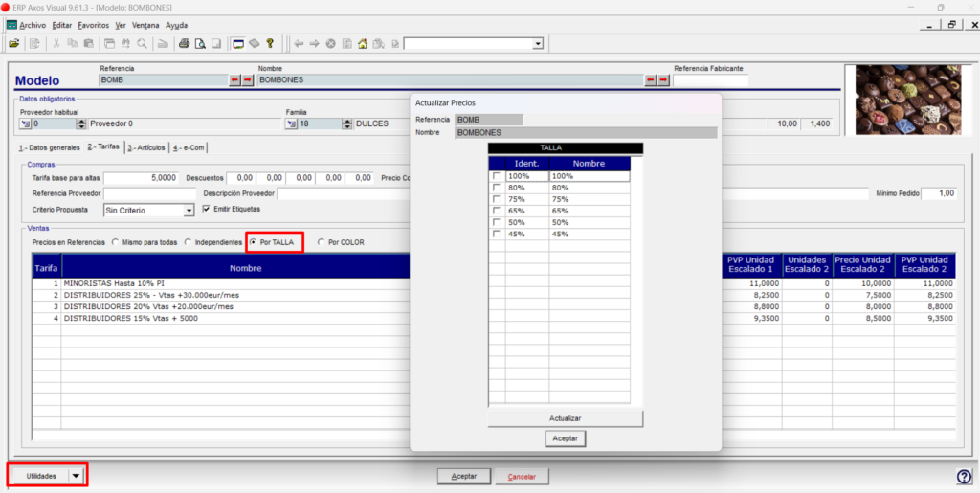Screen dimensions: 980x493
Task: Toggle the Emitir Etiquetas checkbox
Action: pos(207,210)
